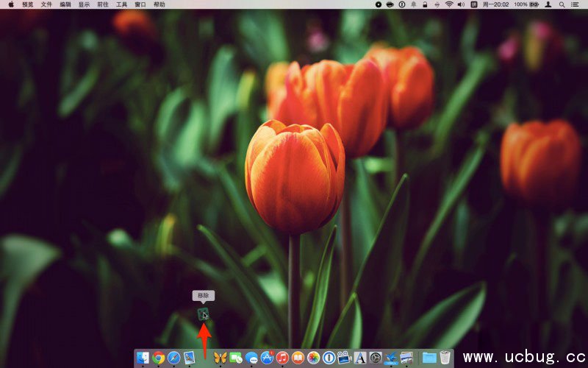Open the Apple menu
588x368 pixels.
click(11, 4)
